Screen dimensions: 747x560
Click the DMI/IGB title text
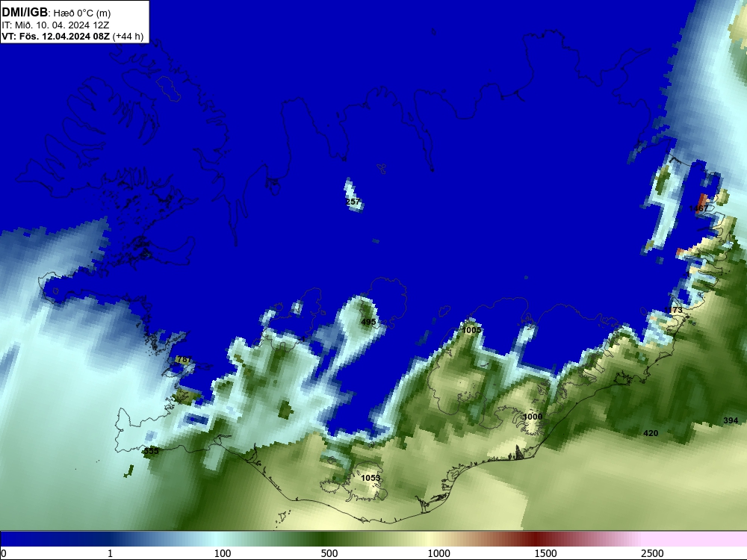pos(25,13)
